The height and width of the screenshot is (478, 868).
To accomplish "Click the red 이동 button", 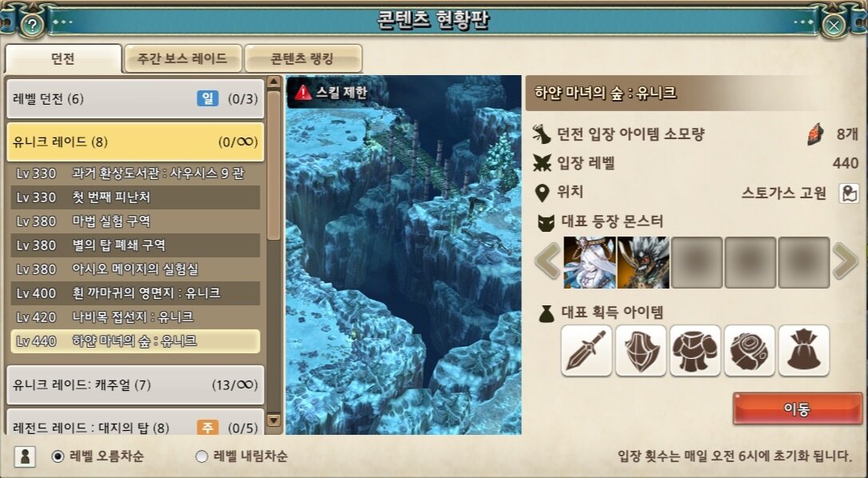I will point(797,408).
